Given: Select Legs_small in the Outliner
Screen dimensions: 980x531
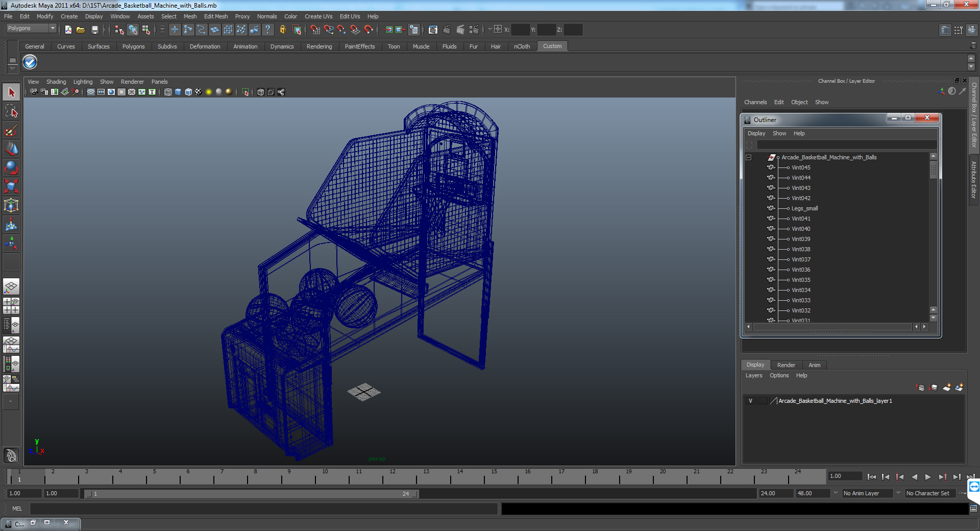Looking at the screenshot, I should (804, 208).
